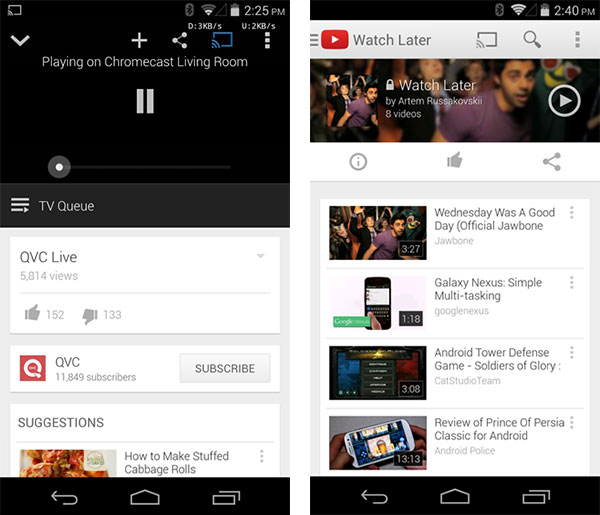Click the Prince Of Persia review thumbnail

click(378, 443)
